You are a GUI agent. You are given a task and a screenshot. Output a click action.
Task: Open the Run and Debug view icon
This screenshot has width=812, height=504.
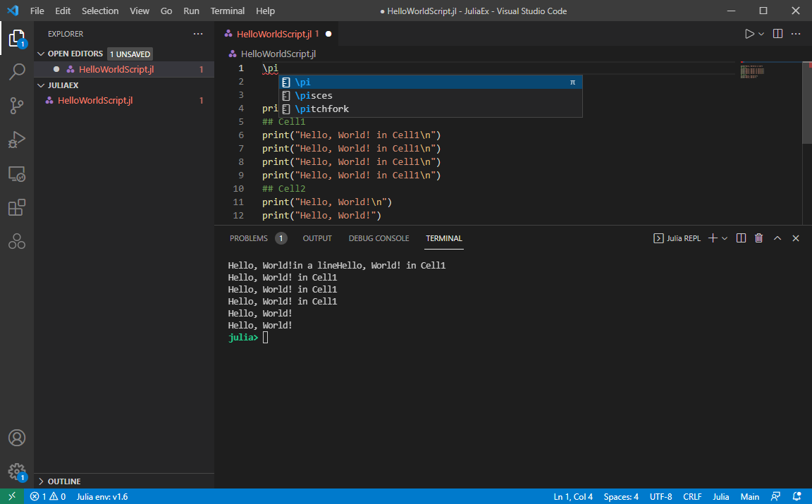click(17, 140)
